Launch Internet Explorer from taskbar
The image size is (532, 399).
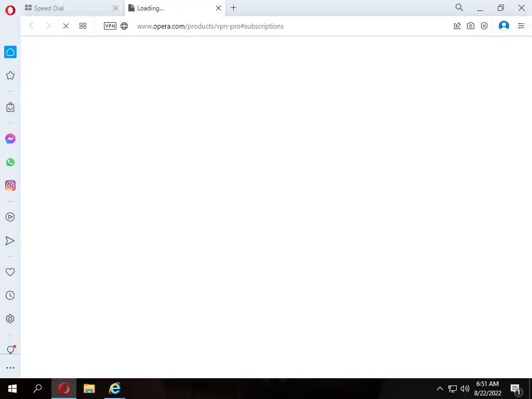[115, 389]
